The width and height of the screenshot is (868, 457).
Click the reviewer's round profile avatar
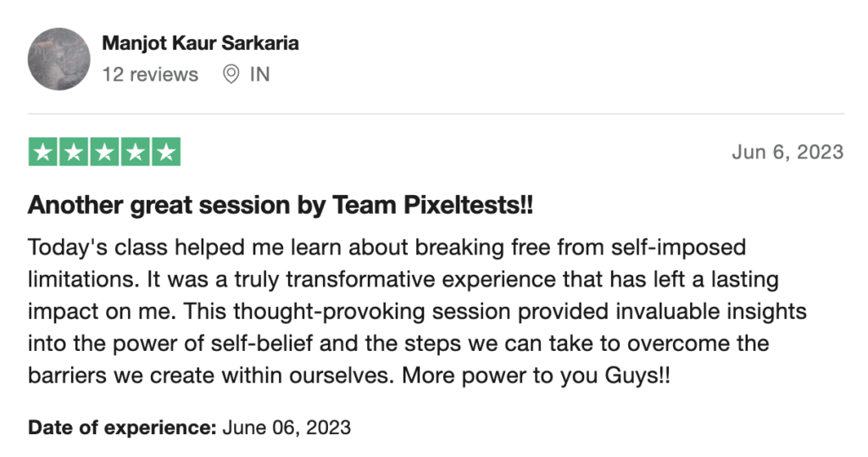click(58, 59)
